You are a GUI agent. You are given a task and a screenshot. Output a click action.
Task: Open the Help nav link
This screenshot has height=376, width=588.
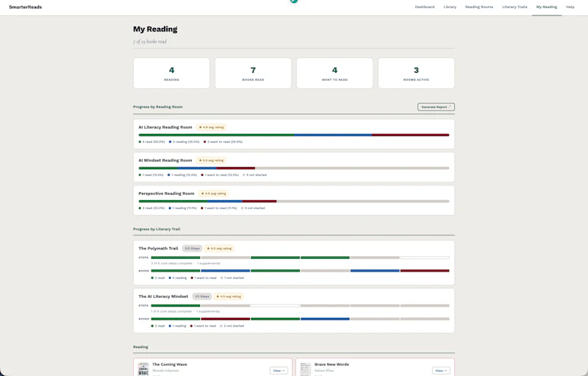point(570,7)
